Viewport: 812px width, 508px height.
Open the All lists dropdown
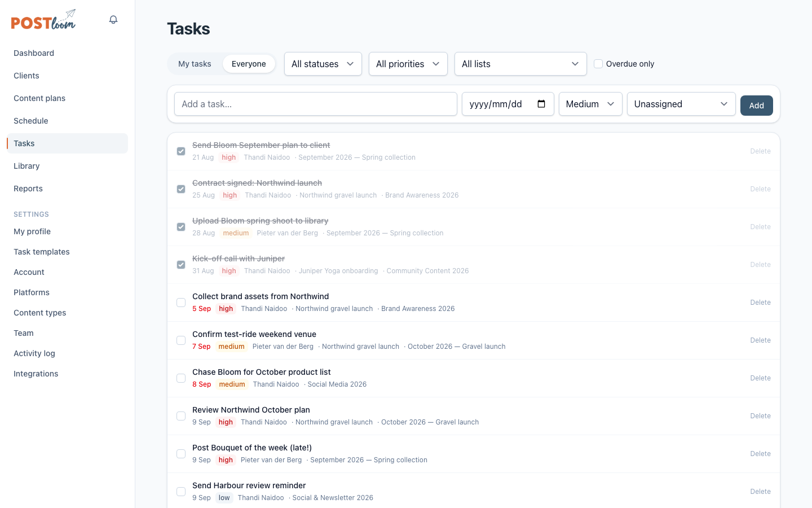pyautogui.click(x=520, y=64)
